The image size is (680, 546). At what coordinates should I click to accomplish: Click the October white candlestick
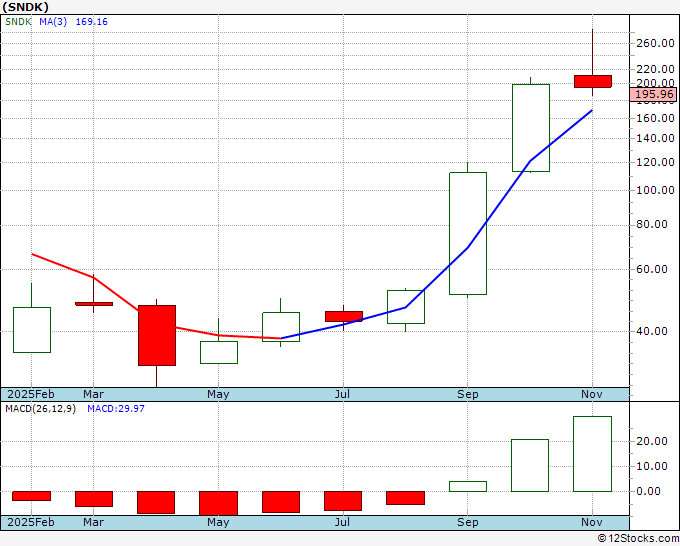tap(531, 128)
